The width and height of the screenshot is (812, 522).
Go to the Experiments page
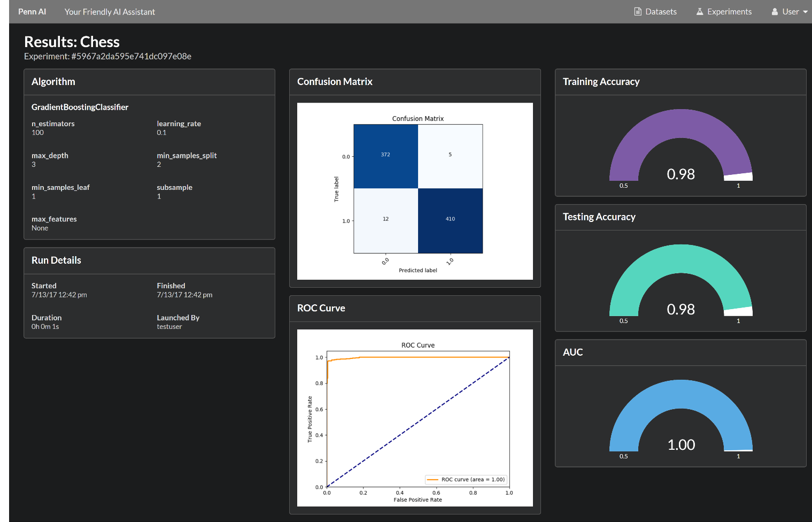pos(729,12)
